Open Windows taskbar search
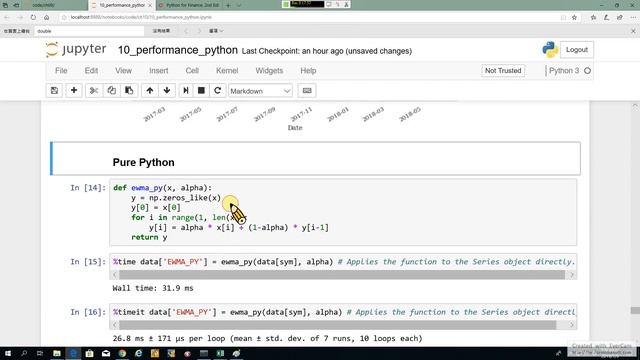 point(24,353)
